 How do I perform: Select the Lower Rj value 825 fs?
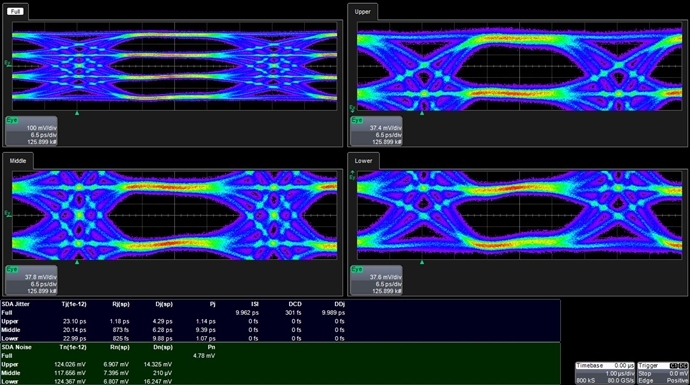coord(121,339)
